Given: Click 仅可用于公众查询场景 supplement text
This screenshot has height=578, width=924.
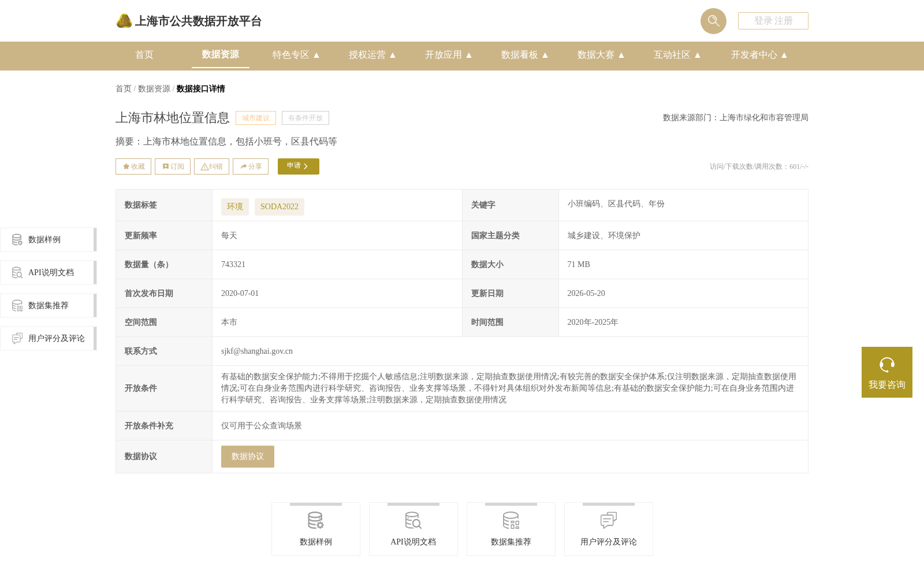Looking at the screenshot, I should 262,426.
